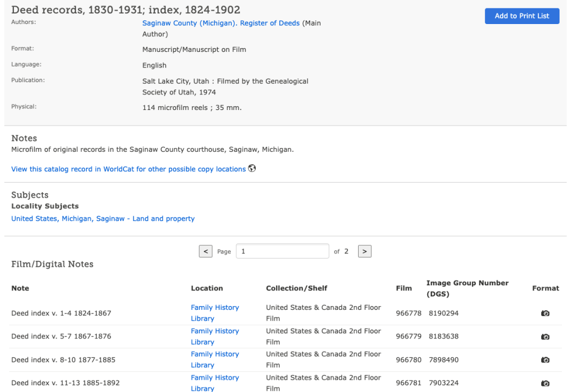Open United States, Michigan, Saginaw subject link
The image size is (572, 392).
(x=103, y=219)
